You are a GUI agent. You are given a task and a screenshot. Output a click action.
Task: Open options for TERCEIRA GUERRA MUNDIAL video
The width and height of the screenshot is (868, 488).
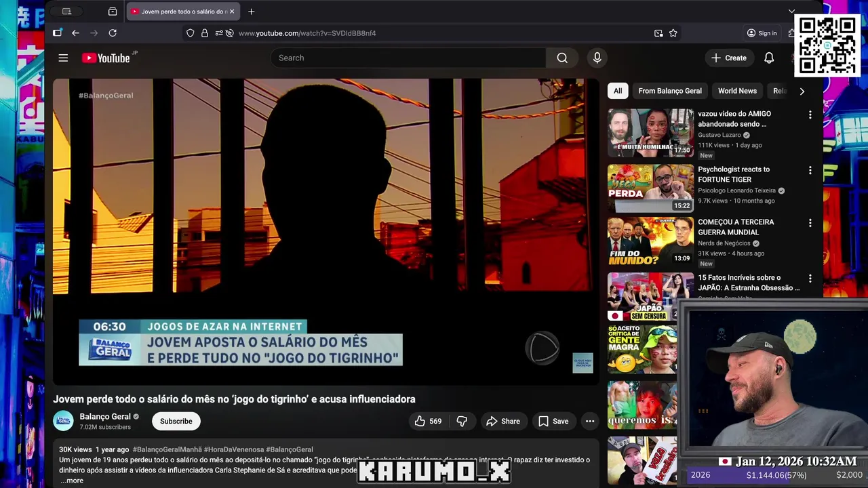pos(810,223)
